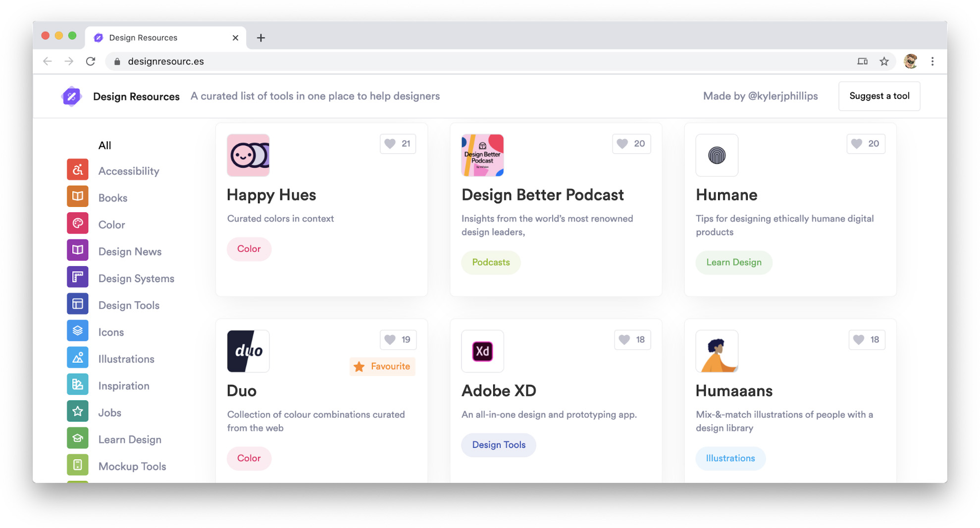The height and width of the screenshot is (528, 980).
Task: Click the cast/device icon in address bar
Action: tap(863, 61)
